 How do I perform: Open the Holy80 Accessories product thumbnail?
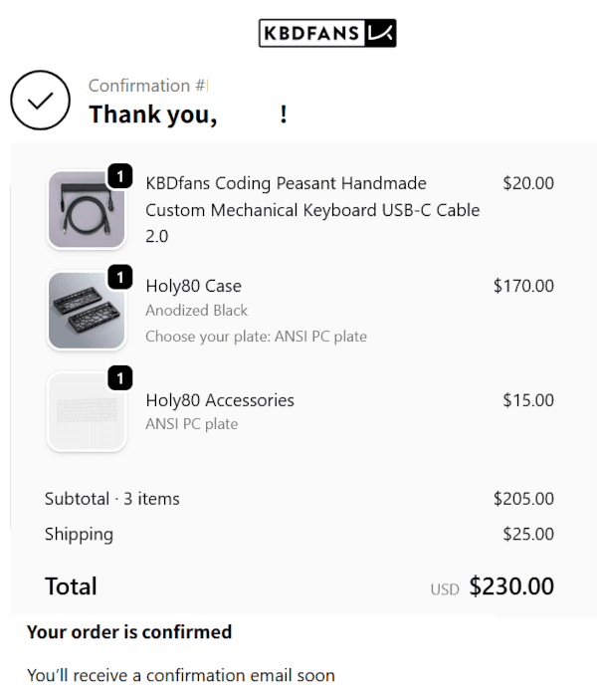87,411
